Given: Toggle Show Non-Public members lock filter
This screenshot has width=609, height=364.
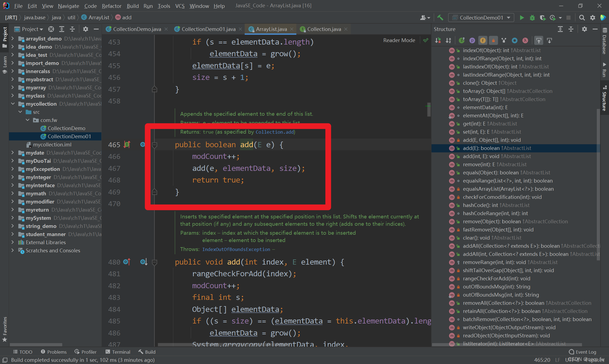Looking at the screenshot, I should point(493,40).
